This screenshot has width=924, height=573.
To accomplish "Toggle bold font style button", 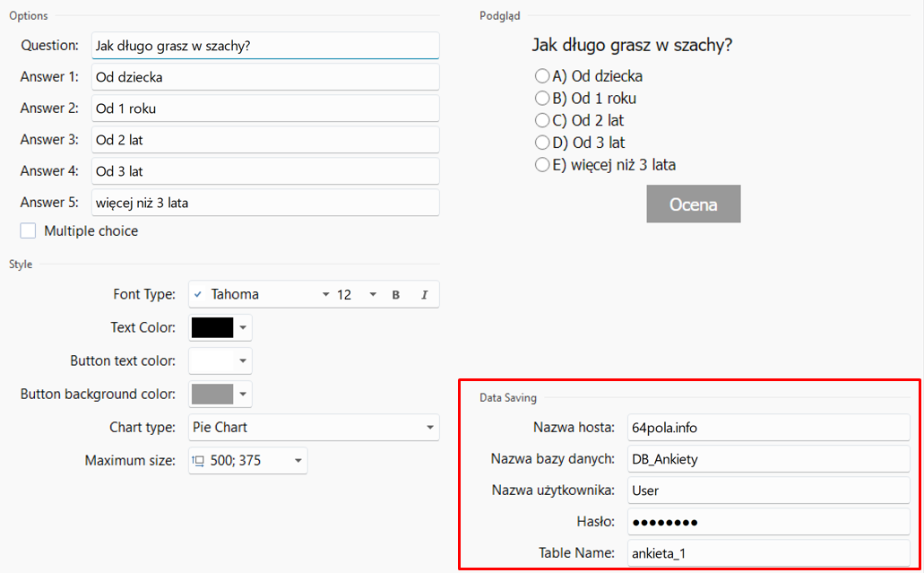I will [396, 295].
